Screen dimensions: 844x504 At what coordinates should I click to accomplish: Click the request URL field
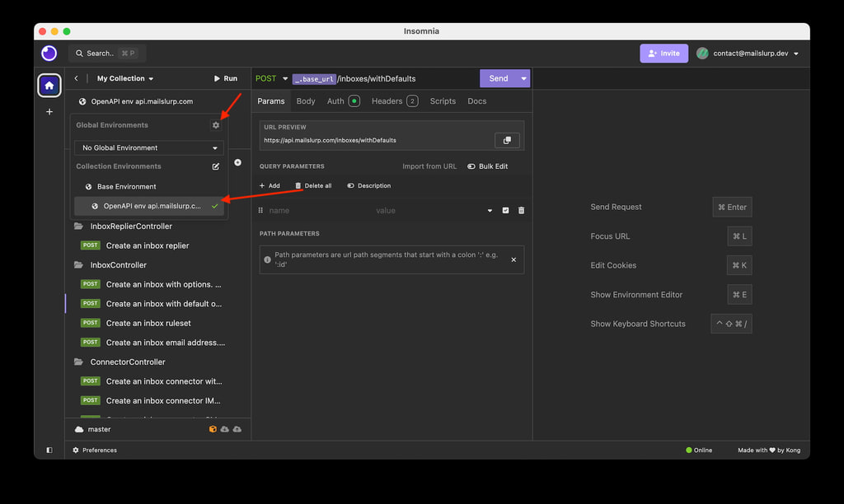point(382,78)
